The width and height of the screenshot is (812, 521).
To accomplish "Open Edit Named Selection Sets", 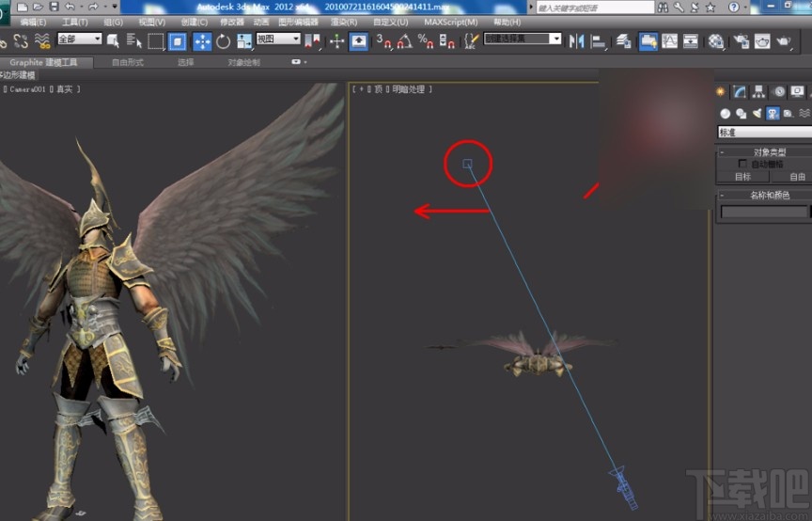I will (471, 41).
